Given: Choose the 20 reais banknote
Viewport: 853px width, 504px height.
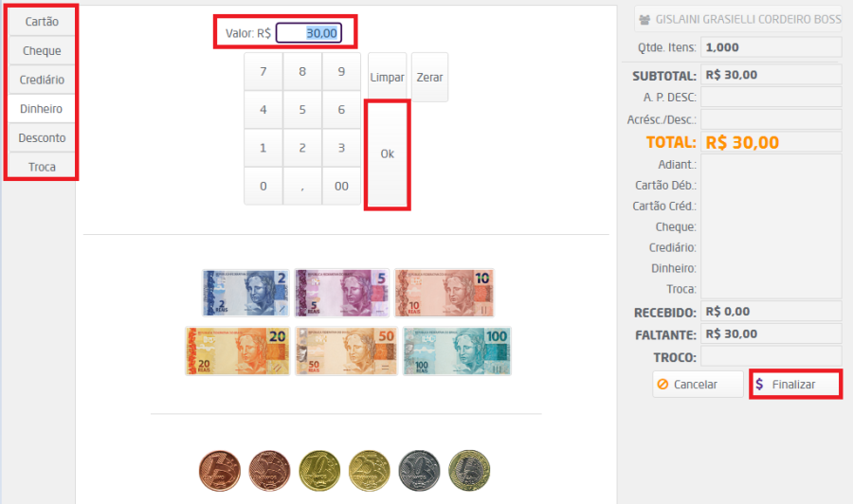Looking at the screenshot, I should [x=238, y=351].
